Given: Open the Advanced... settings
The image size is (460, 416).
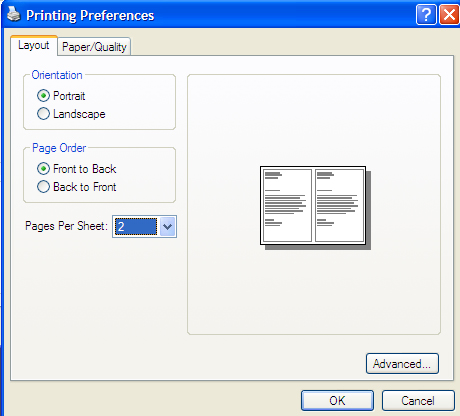Looking at the screenshot, I should tap(402, 364).
